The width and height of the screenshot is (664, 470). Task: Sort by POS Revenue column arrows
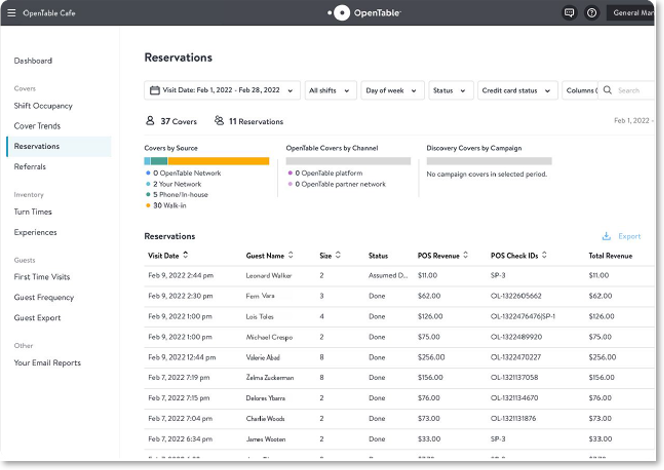467,255
